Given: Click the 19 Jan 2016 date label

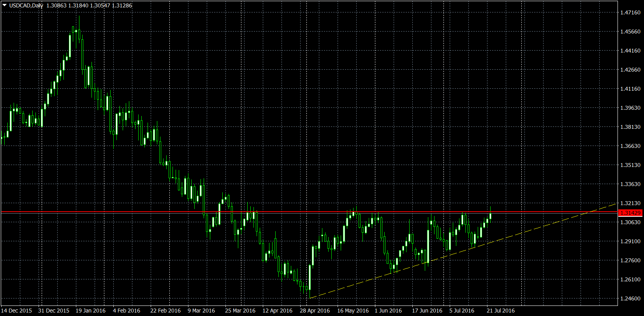Looking at the screenshot, I should 91,311.
